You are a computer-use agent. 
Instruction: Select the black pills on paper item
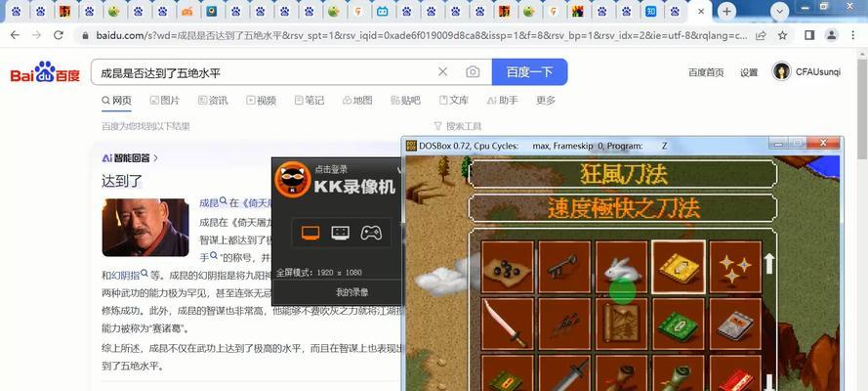(507, 267)
